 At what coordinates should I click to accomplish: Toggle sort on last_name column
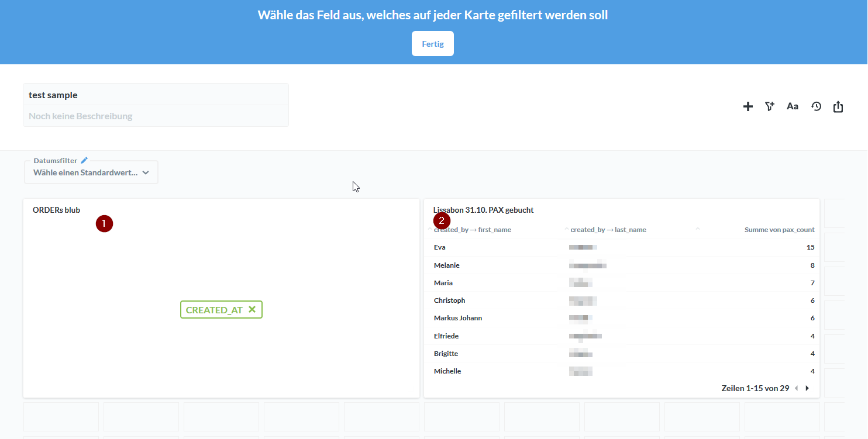point(608,229)
